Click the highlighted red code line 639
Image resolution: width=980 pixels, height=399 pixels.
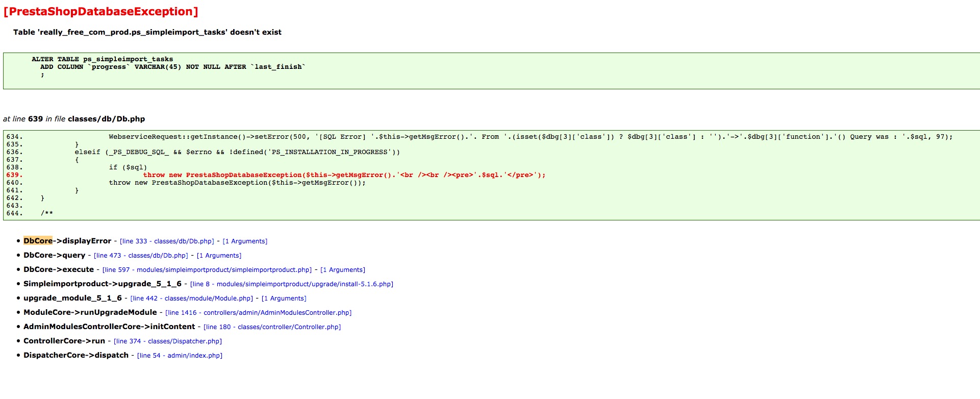click(x=344, y=175)
